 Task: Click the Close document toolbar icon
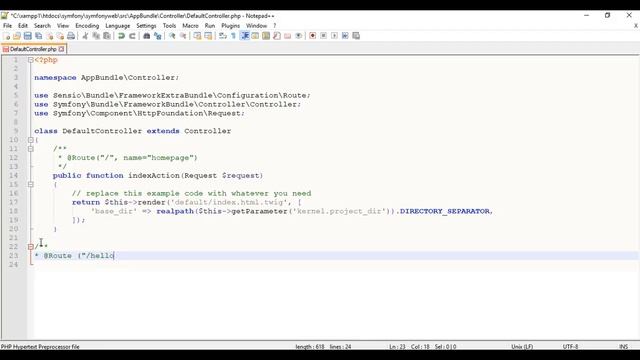pyautogui.click(x=49, y=36)
